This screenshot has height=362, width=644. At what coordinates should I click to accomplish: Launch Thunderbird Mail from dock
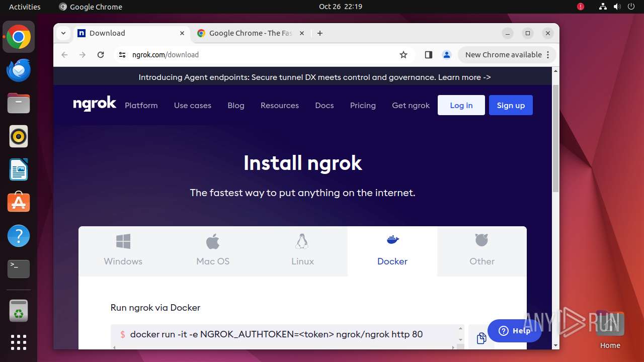19,70
